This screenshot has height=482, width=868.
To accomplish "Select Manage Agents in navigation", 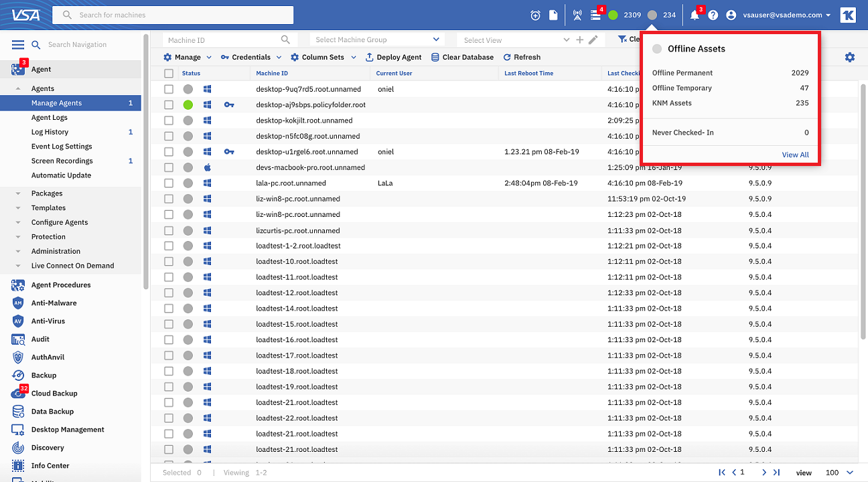I will pyautogui.click(x=70, y=103).
